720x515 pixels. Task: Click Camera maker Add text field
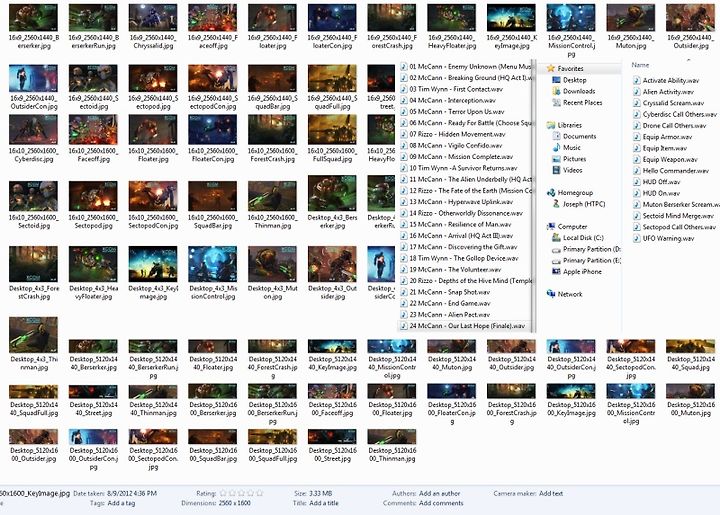551,493
